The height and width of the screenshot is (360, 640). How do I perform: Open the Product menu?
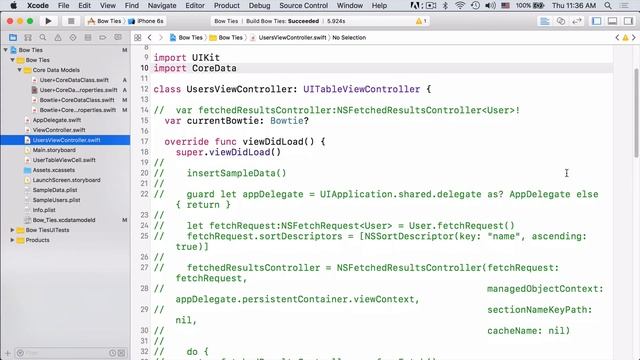click(227, 6)
